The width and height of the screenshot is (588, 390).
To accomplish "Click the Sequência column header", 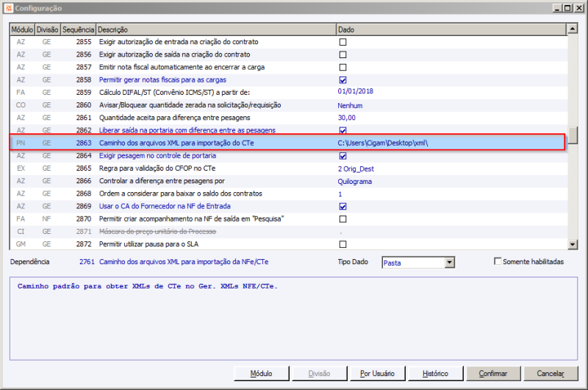I will [78, 29].
